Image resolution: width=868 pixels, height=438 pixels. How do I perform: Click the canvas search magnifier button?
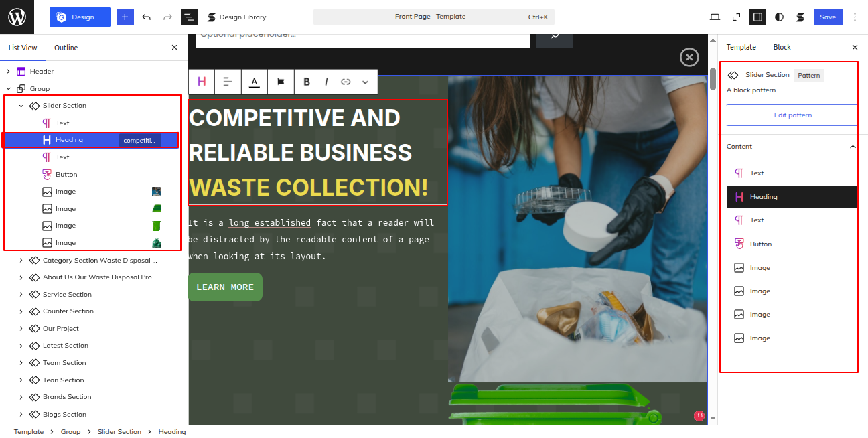pyautogui.click(x=555, y=36)
